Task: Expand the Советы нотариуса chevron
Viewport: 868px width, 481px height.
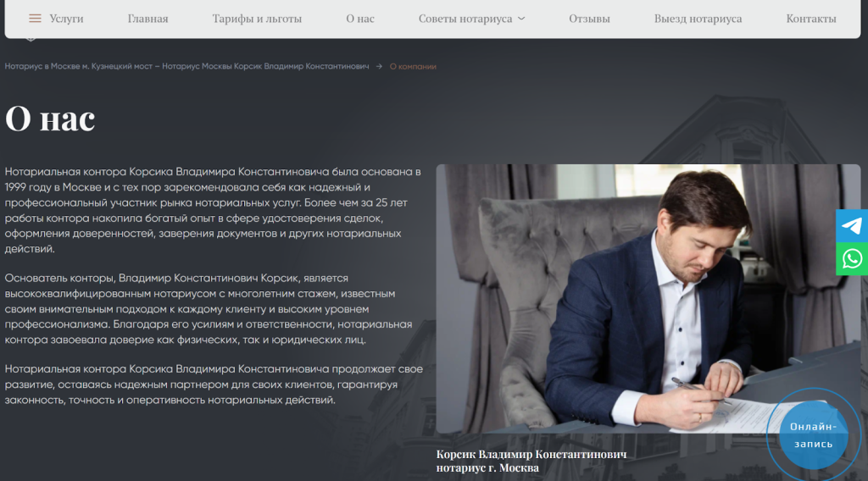Action: [x=521, y=19]
